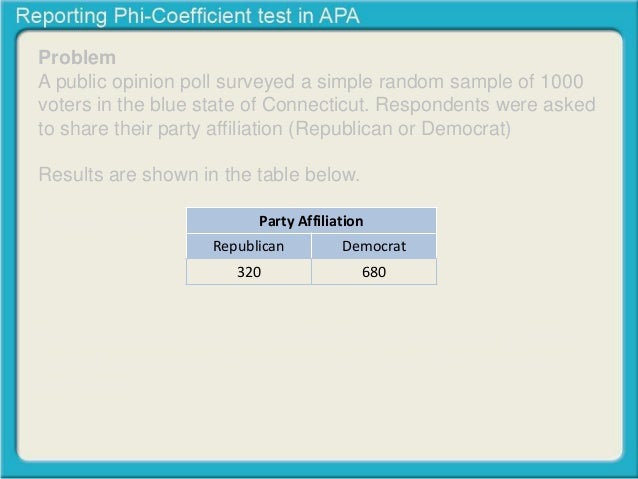The width and height of the screenshot is (638, 479).
Task: Click the word 'APA' in the title
Action: (339, 16)
